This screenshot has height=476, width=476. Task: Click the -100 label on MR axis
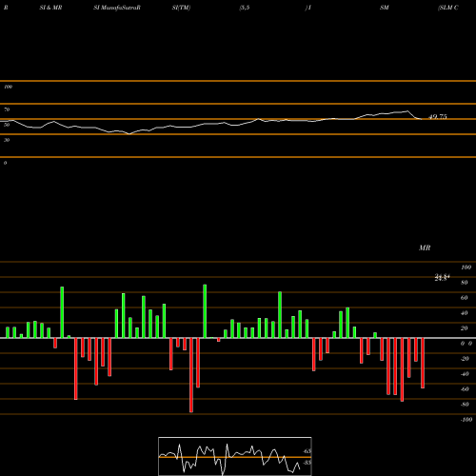[x=466, y=420]
